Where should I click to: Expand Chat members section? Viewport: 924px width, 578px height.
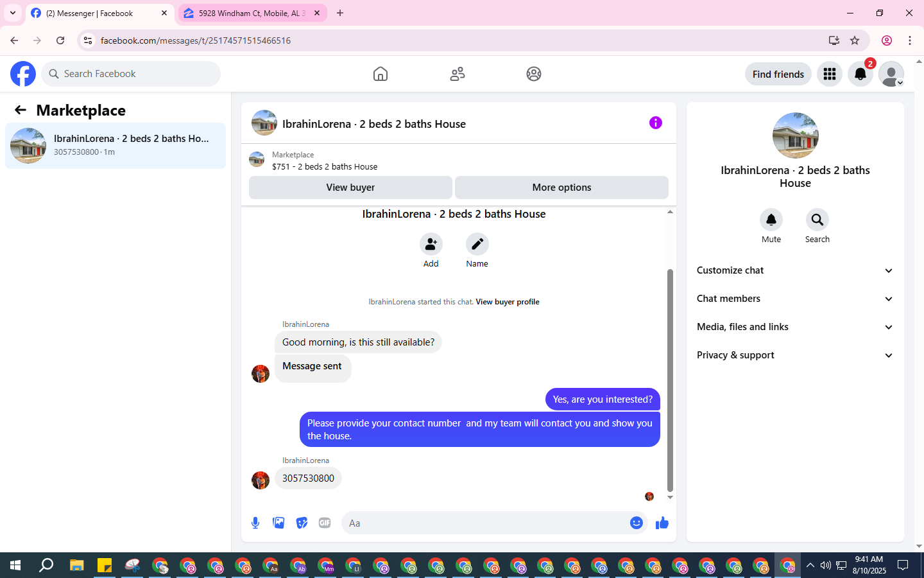click(795, 299)
